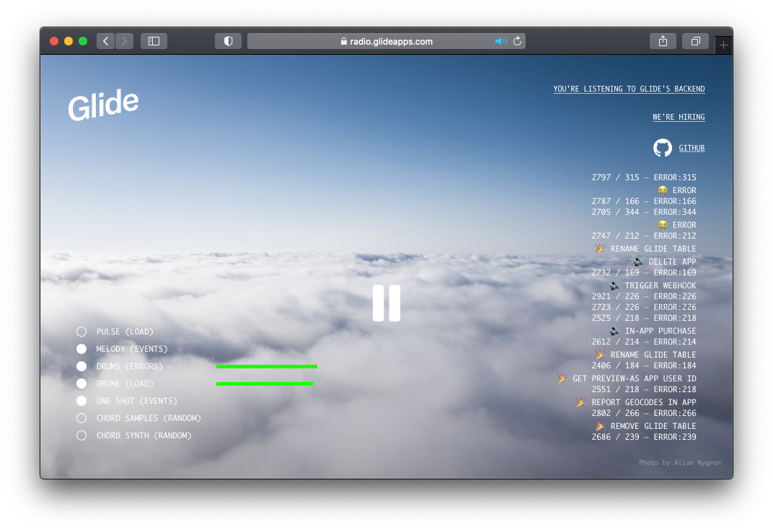Enable the Pulse (Load) track
773x532 pixels.
81,332
